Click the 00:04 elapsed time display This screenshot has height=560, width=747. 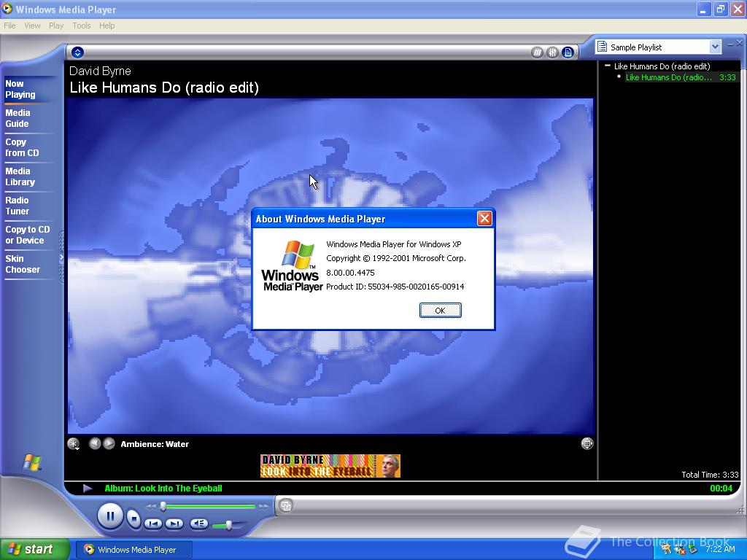point(721,488)
